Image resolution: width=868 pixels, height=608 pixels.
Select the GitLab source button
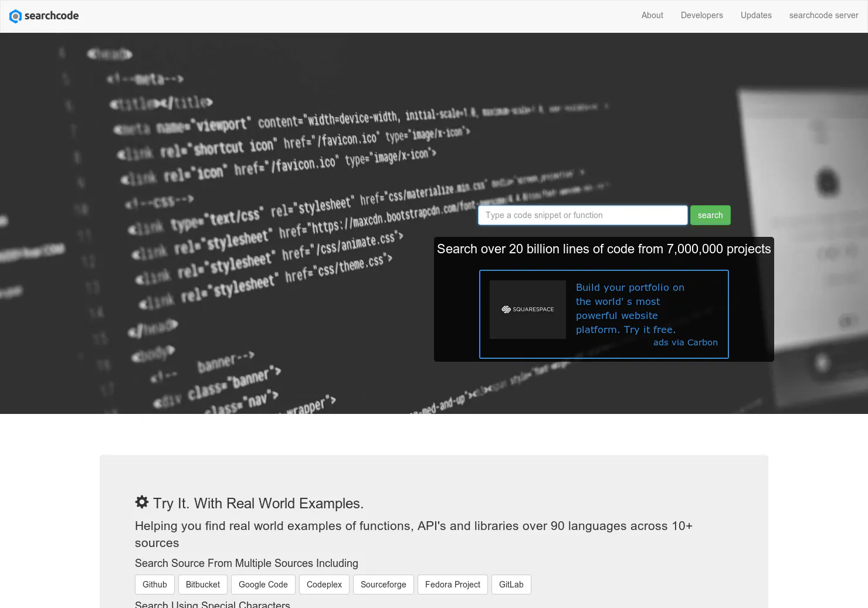click(x=511, y=585)
